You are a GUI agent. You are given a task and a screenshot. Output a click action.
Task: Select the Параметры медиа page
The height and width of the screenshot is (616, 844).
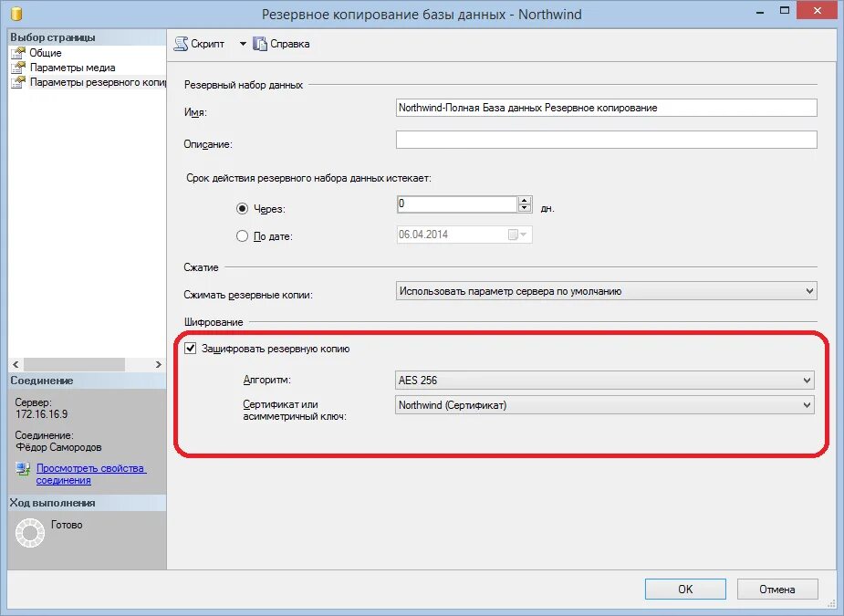coord(72,68)
